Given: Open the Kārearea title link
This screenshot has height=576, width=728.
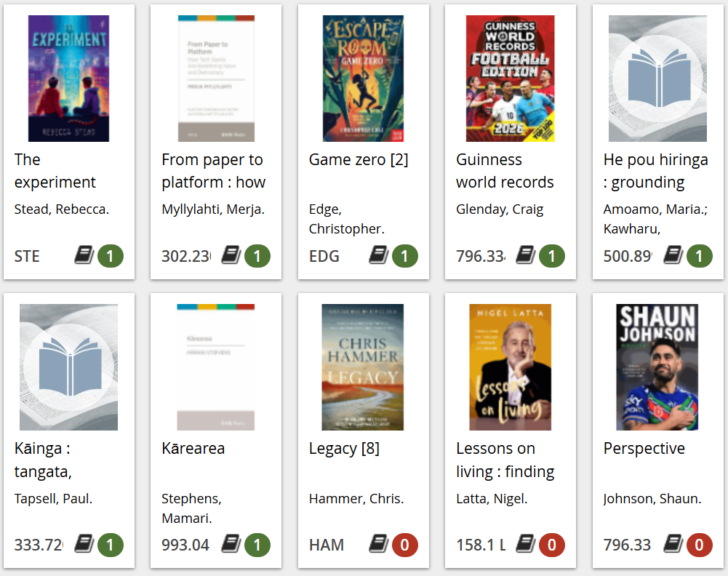Looking at the screenshot, I should click(193, 449).
